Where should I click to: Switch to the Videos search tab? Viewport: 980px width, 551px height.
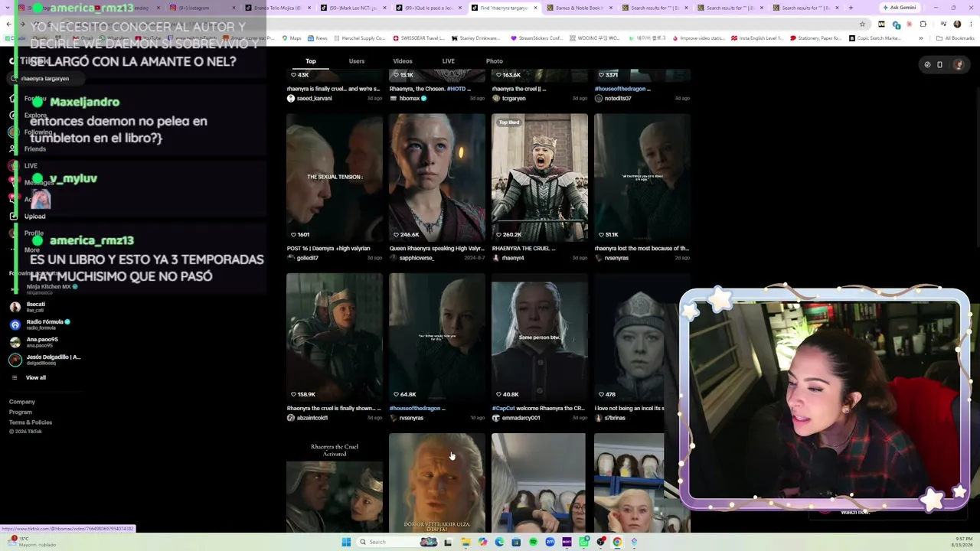[403, 61]
